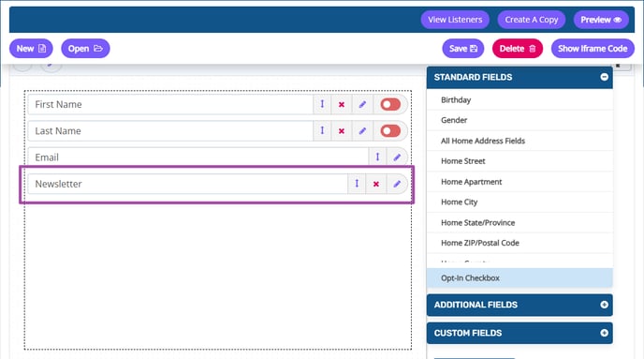
Task: Add the Home City field
Action: [x=520, y=202]
